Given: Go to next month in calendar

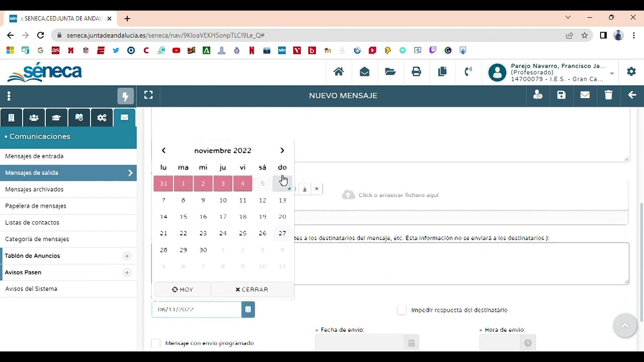Looking at the screenshot, I should click(x=282, y=150).
